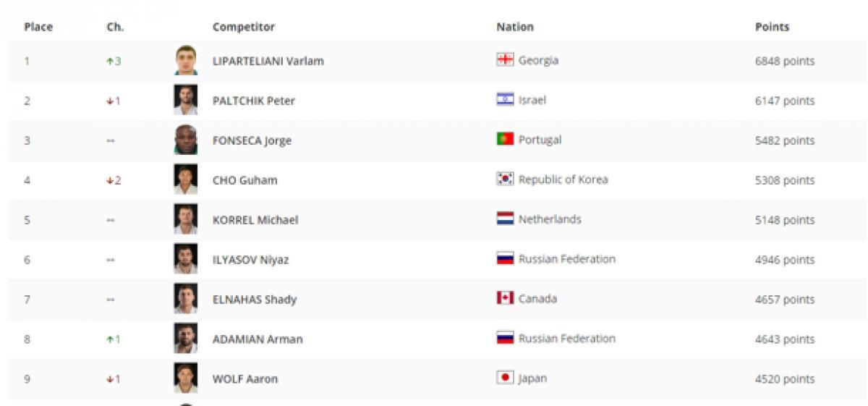The width and height of the screenshot is (868, 406).
Task: Open PALTCHIK Peter competitor link
Action: tap(253, 101)
